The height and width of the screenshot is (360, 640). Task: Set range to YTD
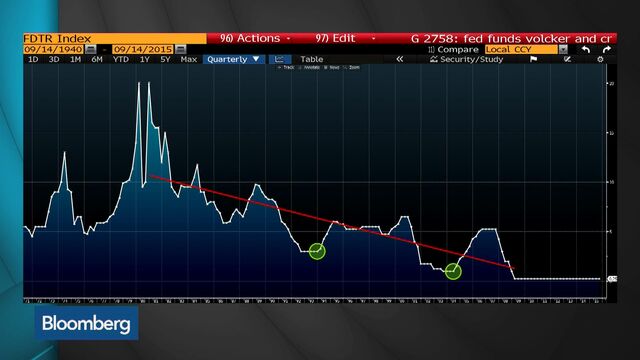click(121, 59)
